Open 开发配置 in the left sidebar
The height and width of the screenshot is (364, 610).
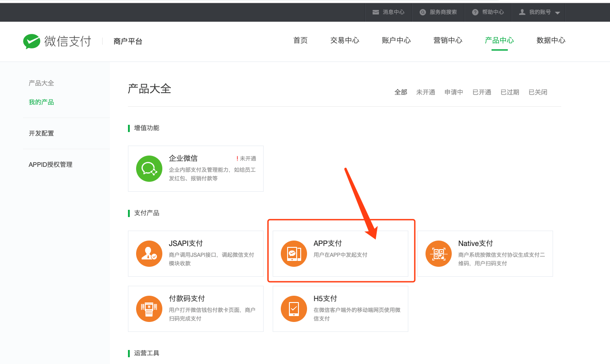coord(42,133)
